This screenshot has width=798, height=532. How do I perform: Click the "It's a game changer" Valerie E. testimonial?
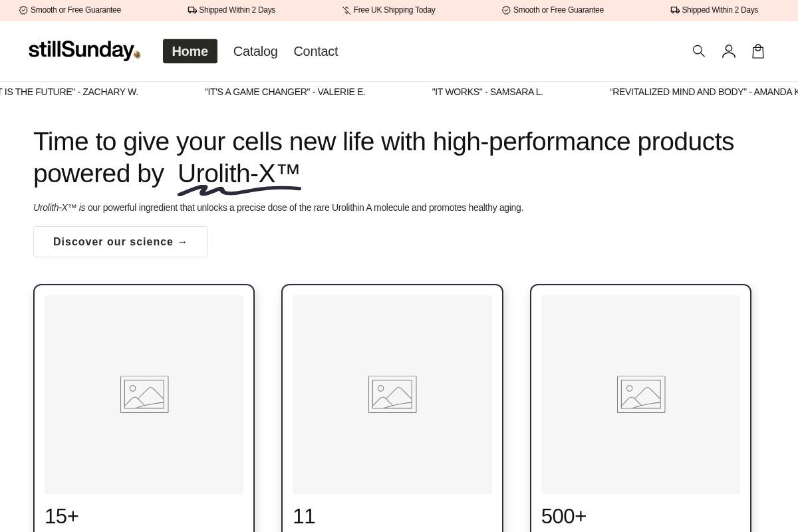tap(285, 92)
